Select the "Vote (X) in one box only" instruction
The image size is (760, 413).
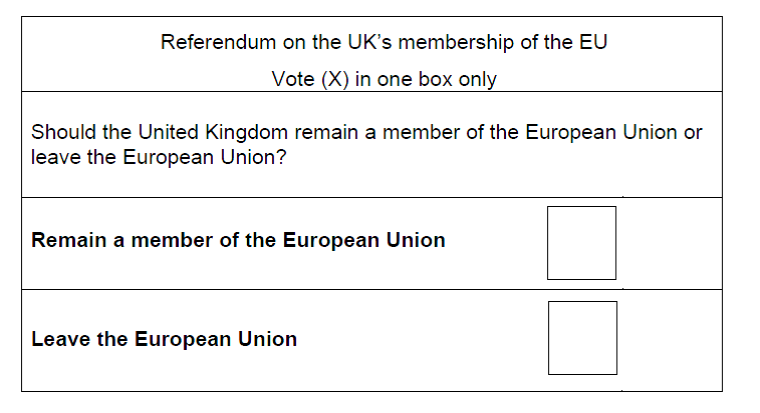pos(383,80)
